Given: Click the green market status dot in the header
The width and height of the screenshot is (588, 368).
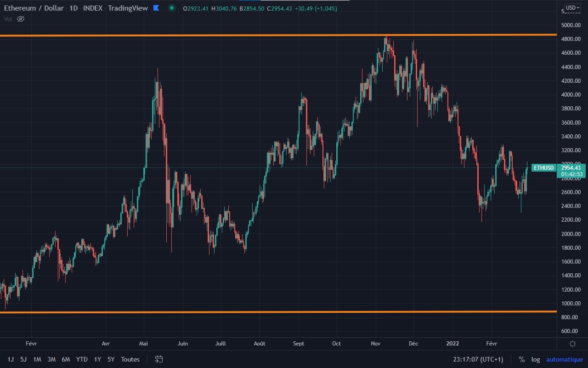Looking at the screenshot, I should tap(170, 8).
